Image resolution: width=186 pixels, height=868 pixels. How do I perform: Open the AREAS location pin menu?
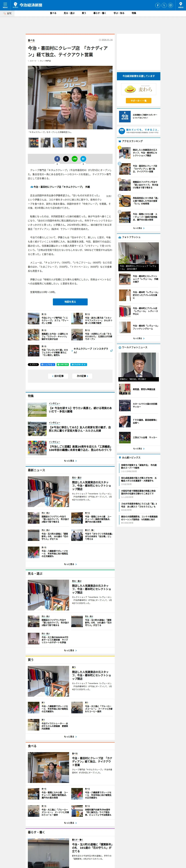pos(181,5)
